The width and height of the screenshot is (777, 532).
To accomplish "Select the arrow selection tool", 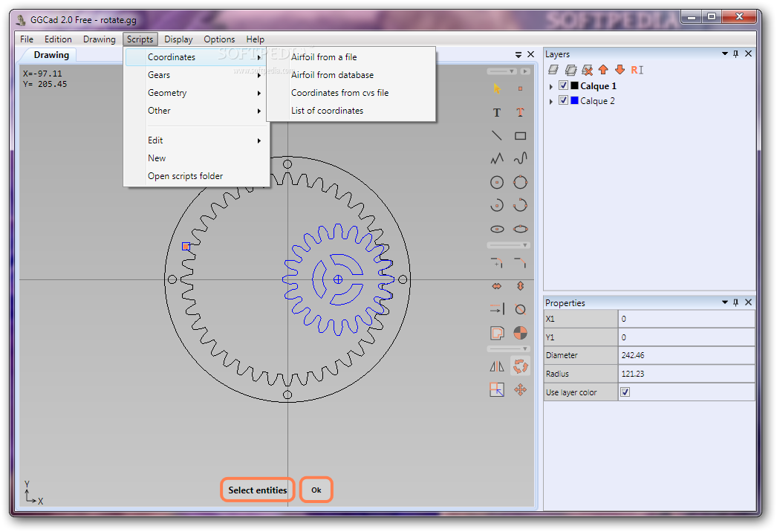I will pyautogui.click(x=497, y=88).
